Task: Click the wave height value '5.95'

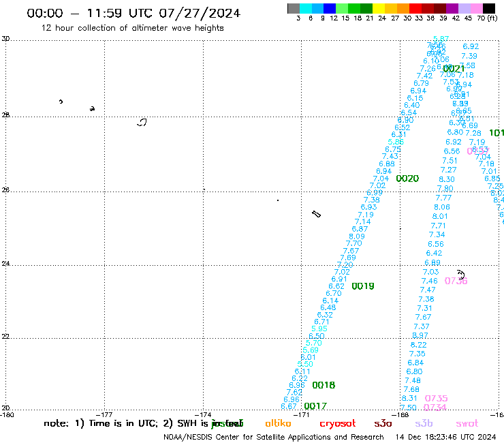Action: pos(319,329)
